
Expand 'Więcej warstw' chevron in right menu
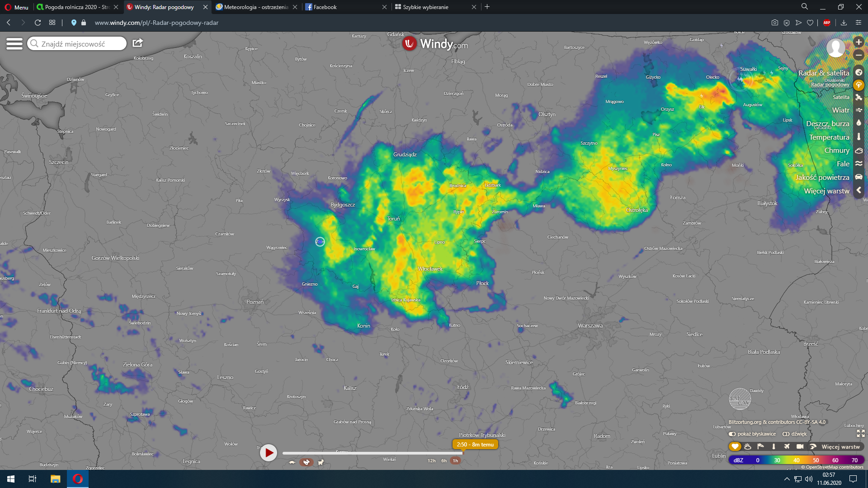pos(859,191)
